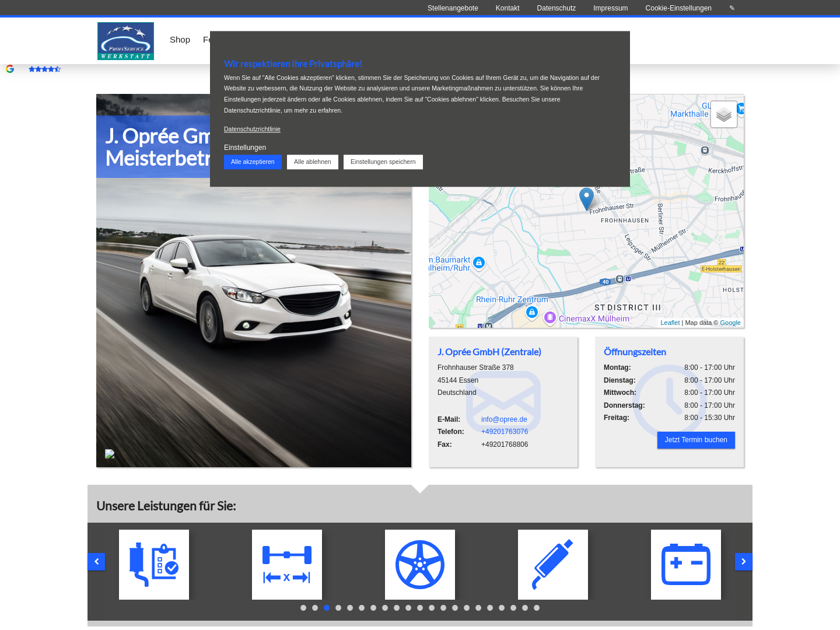Click the Öffnungszeiten heading

pyautogui.click(x=635, y=352)
